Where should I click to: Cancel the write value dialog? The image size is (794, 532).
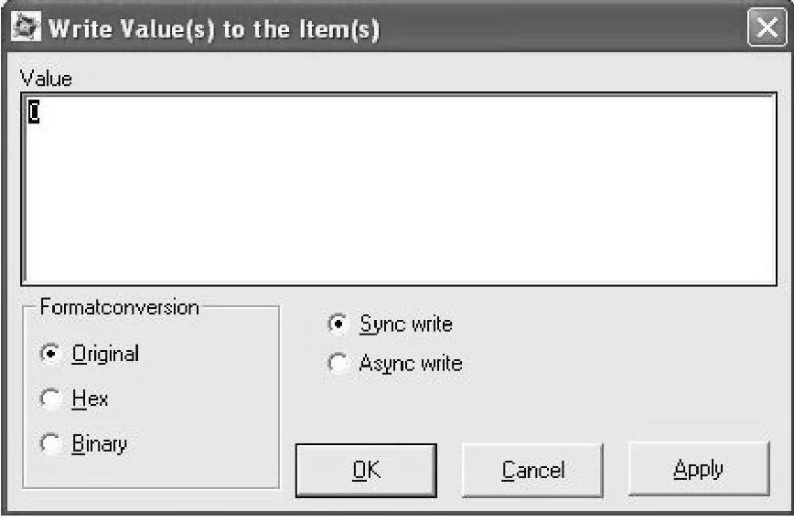(x=532, y=471)
